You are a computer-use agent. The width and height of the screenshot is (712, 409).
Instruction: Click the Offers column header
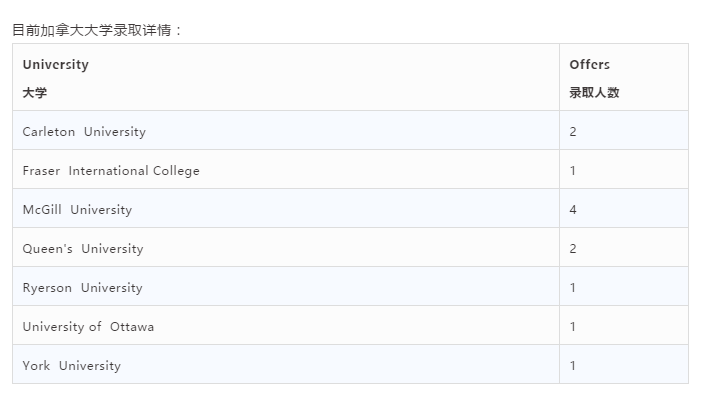point(624,77)
